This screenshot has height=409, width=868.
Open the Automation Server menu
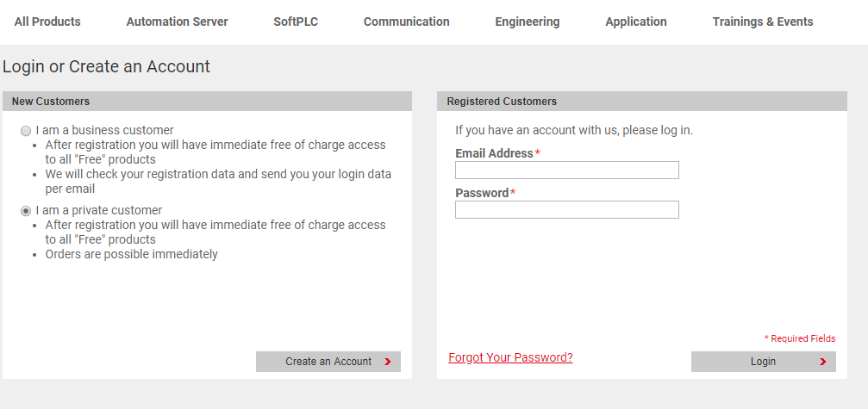click(x=178, y=22)
